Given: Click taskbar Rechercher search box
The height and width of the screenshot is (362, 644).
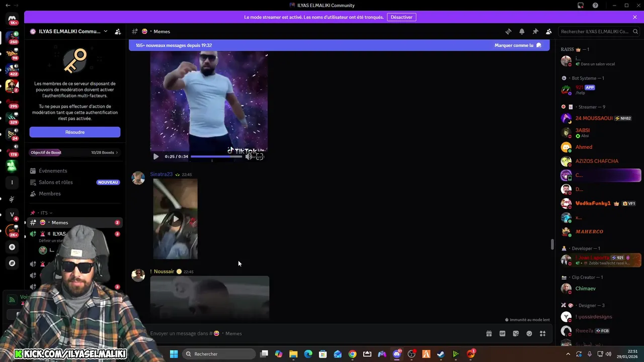Looking at the screenshot, I should tap(219, 354).
